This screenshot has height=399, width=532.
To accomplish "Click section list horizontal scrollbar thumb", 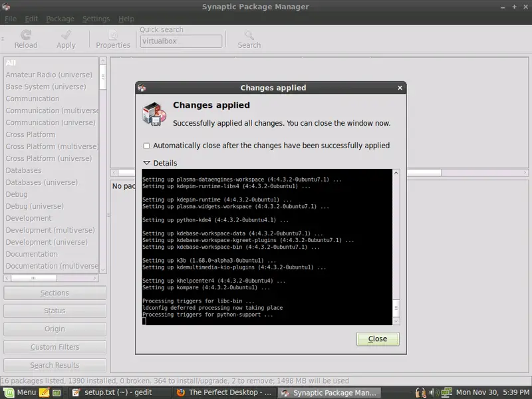I will (34, 278).
